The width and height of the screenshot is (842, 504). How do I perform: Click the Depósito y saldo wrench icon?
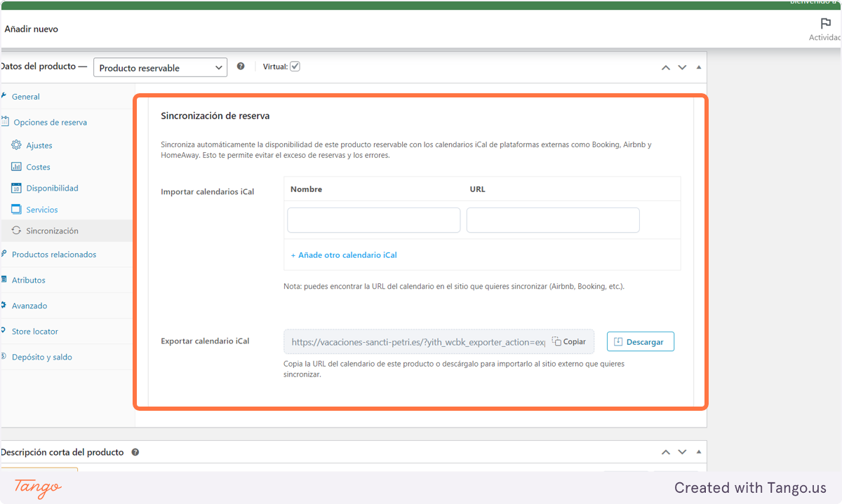pos(4,357)
